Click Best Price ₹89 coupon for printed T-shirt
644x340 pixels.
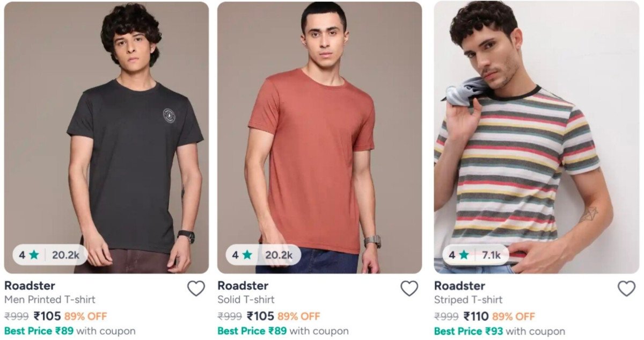[70, 331]
